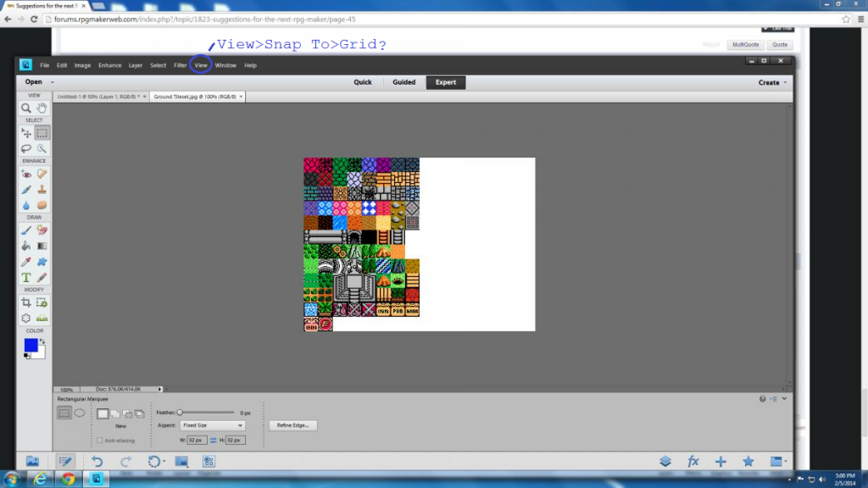
Task: Show the Layers panel
Action: 665,461
